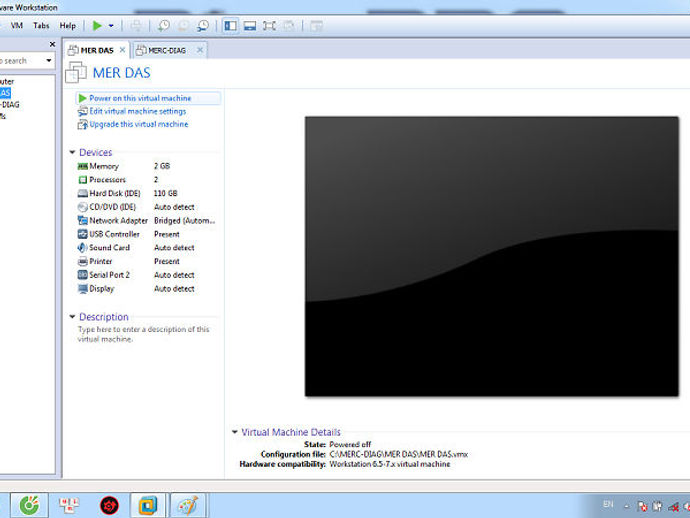Open the snapshot manager icon

click(202, 26)
